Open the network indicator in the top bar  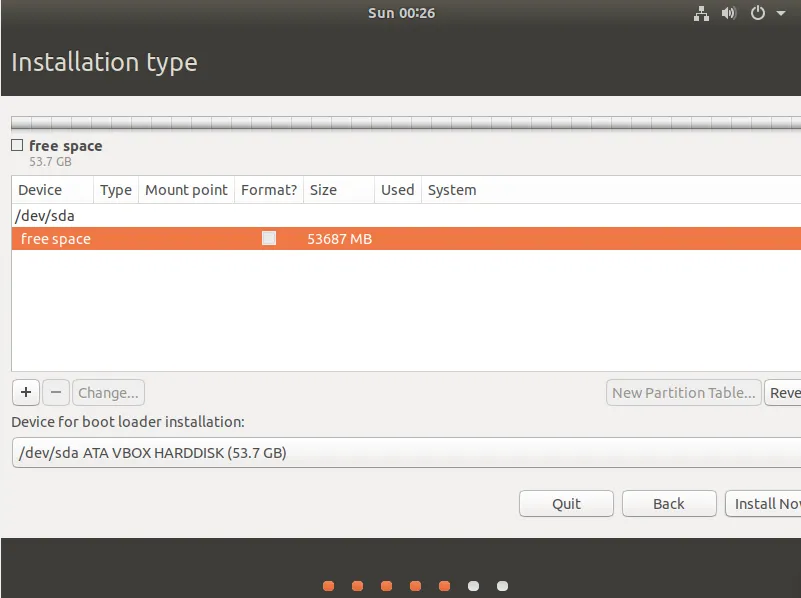point(701,13)
